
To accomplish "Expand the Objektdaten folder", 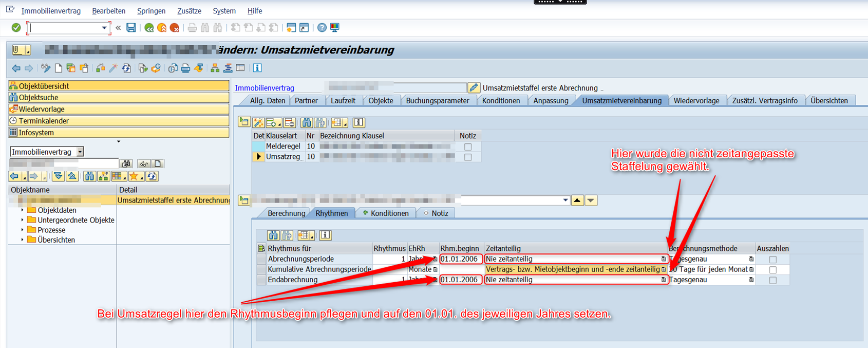I will click(x=22, y=210).
